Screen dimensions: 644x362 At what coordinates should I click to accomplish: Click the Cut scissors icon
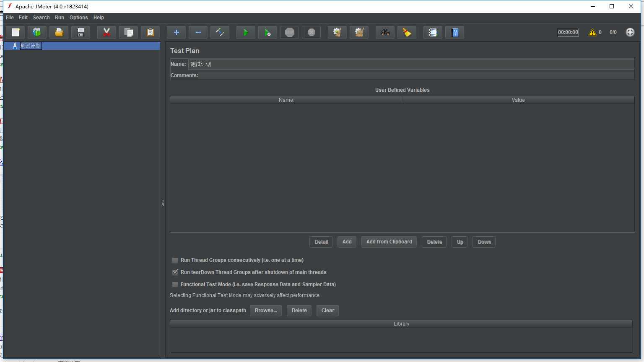[x=106, y=32]
